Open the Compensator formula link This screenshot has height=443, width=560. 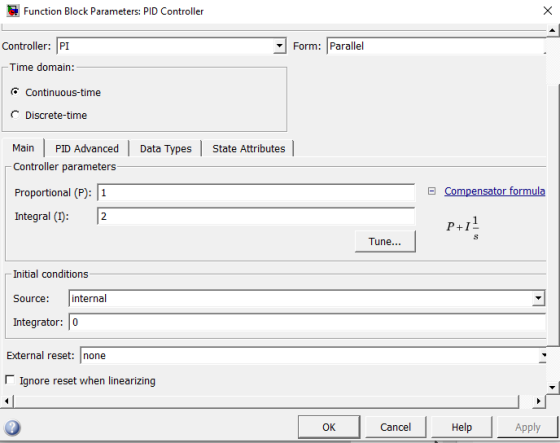point(495,191)
